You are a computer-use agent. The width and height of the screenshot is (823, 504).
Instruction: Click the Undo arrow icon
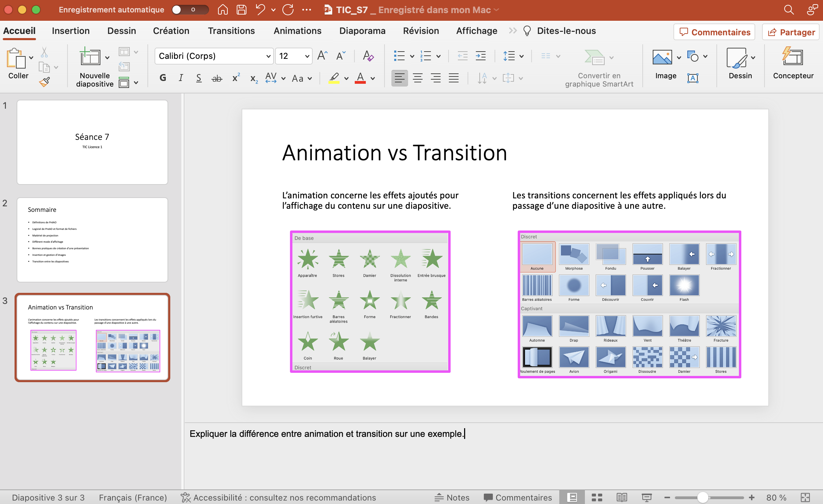point(260,10)
